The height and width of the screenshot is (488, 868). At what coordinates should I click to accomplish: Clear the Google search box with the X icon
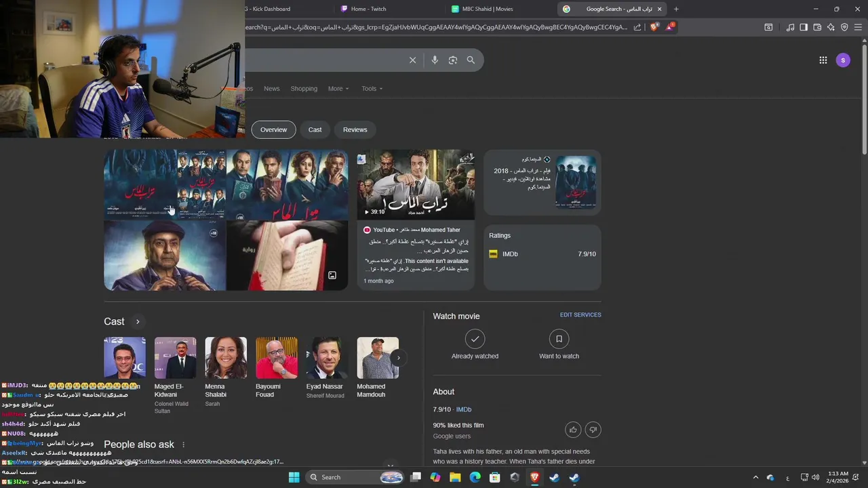tap(412, 60)
